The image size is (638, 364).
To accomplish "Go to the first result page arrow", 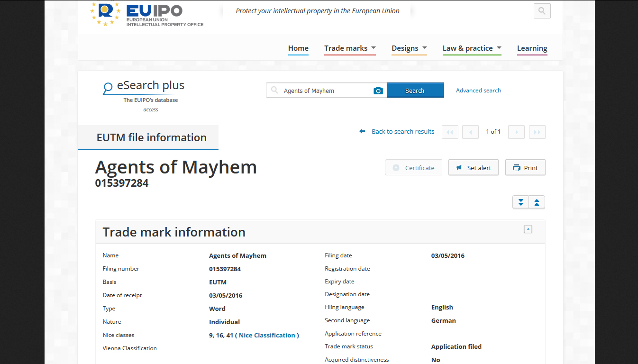I will (x=450, y=132).
